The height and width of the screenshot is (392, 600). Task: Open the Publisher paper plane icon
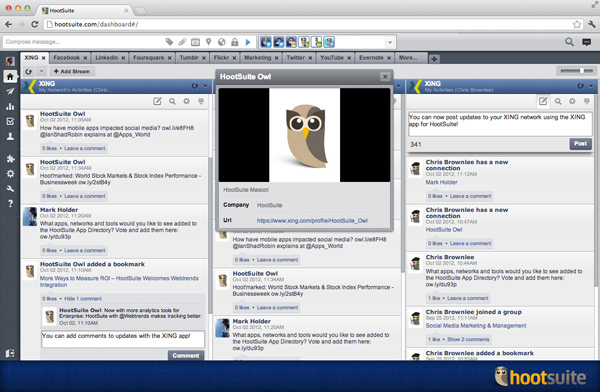point(10,91)
